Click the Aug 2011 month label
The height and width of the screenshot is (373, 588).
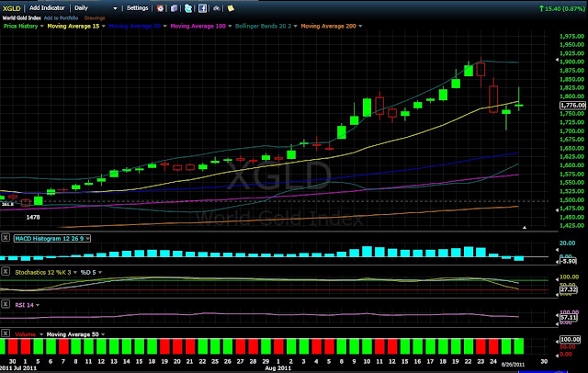tap(277, 368)
